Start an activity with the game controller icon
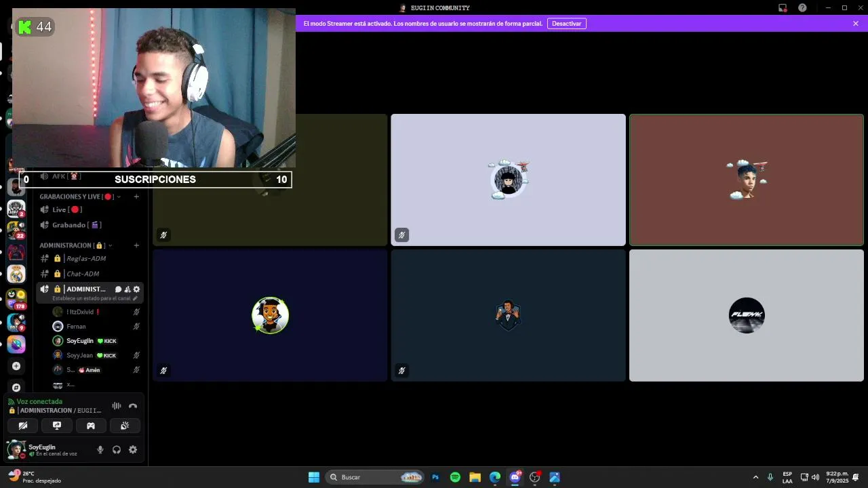Viewport: 868px width, 488px height. [x=91, y=426]
